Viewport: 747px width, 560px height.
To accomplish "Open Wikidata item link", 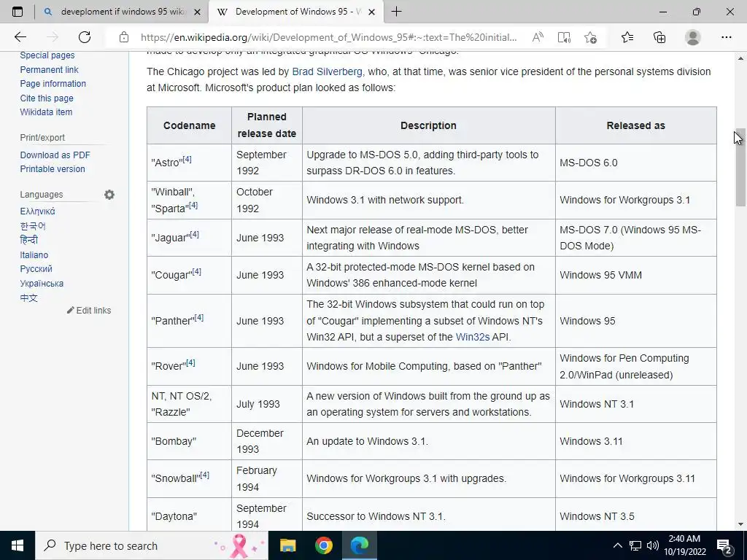I will tap(46, 112).
